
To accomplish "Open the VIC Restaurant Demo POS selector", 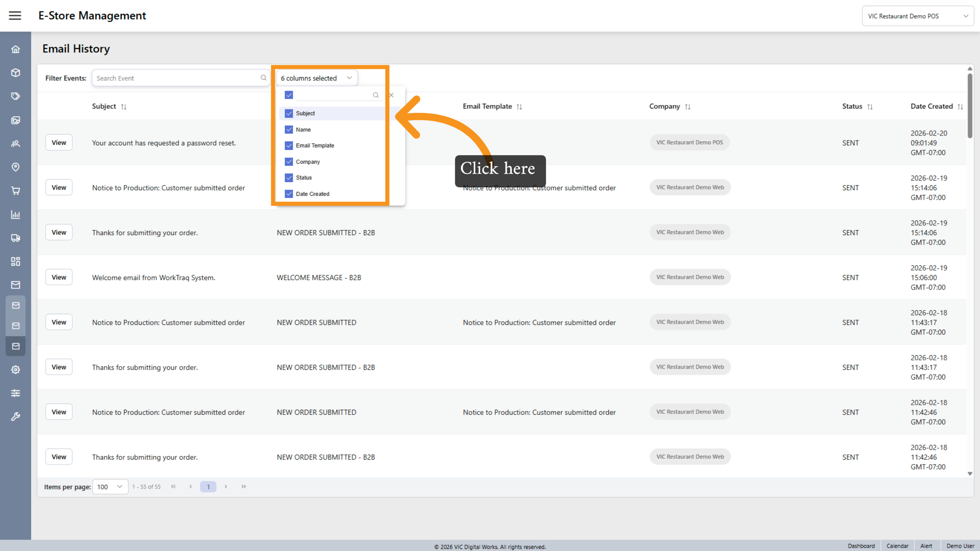I will (918, 16).
